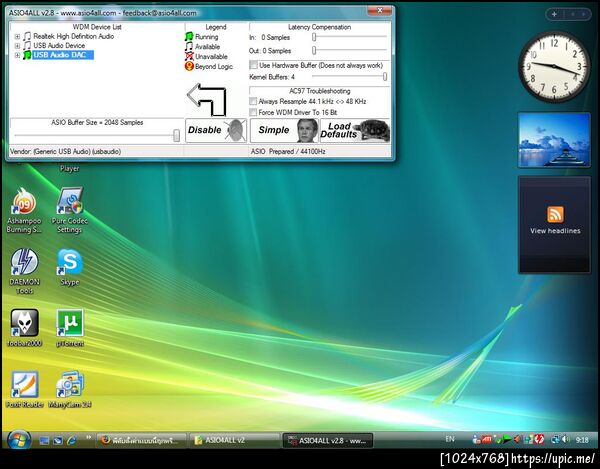Viewport: 600px width, 469px height.
Task: Close the ASIO4ALL v2.8 window
Action: tap(380, 11)
